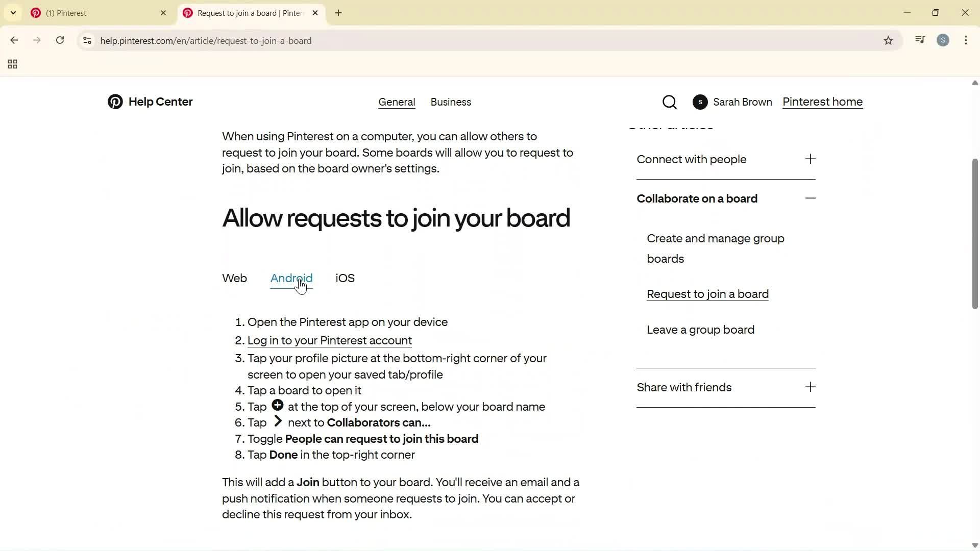Bookmark this page using the star icon
Image resolution: width=980 pixels, height=551 pixels.
888,40
